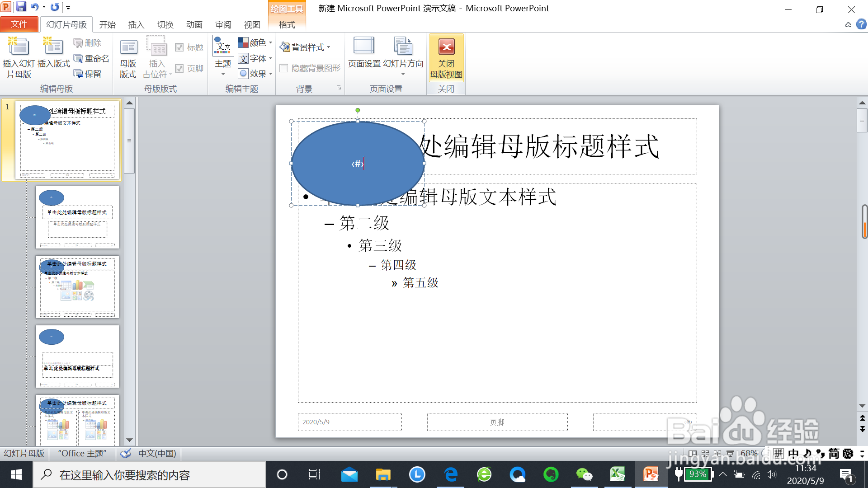Screen dimensions: 868x488
Task: Expand the Colors dropdown
Action: tap(255, 42)
